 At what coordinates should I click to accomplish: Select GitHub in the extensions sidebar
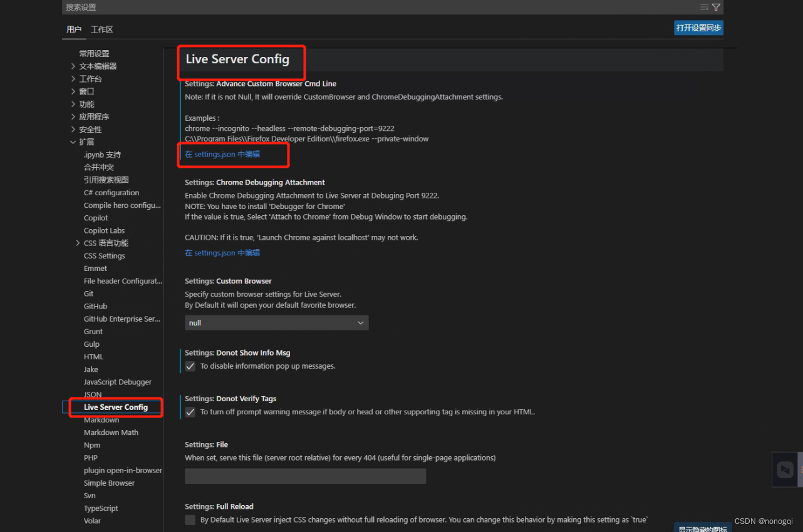click(x=95, y=306)
